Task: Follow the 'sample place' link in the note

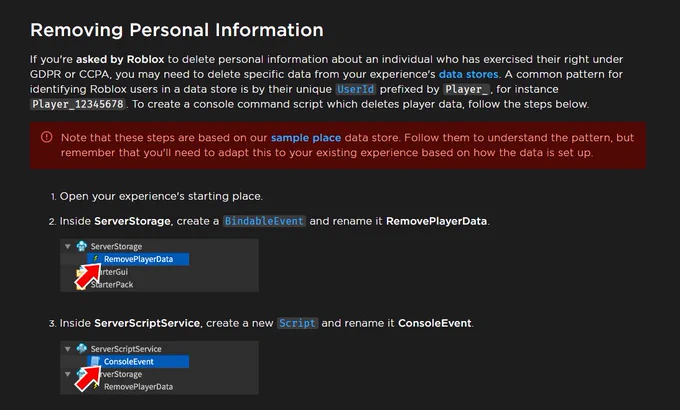Action: pos(306,138)
